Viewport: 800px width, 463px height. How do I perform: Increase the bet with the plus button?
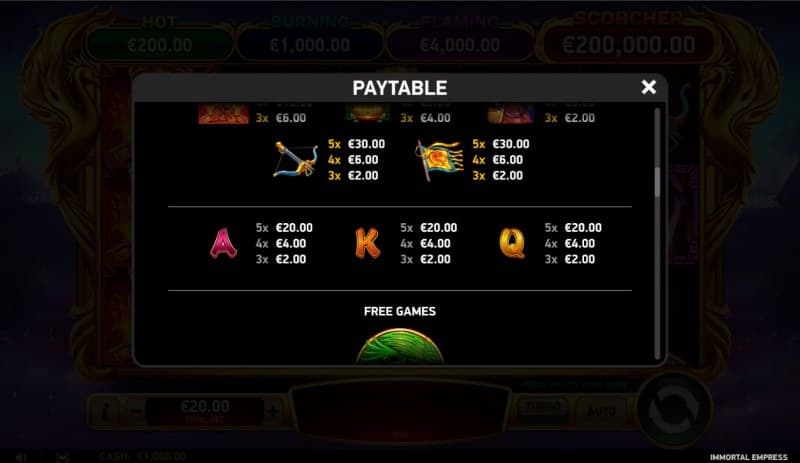273,411
